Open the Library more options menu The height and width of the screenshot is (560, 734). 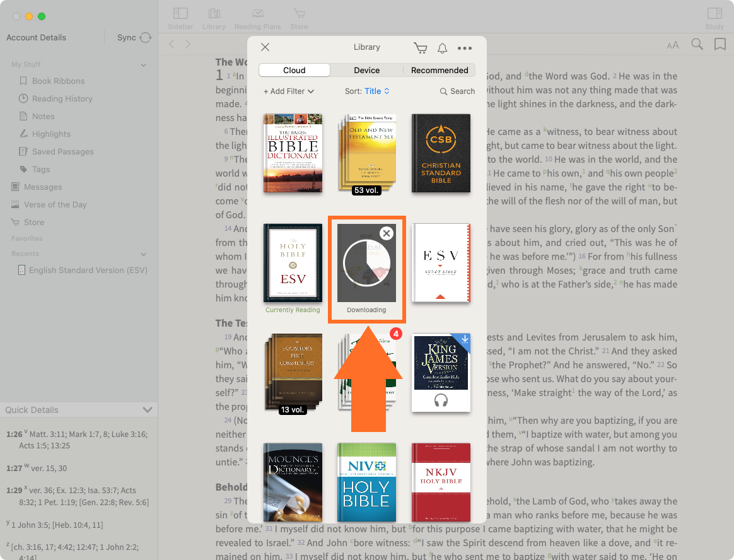[464, 48]
